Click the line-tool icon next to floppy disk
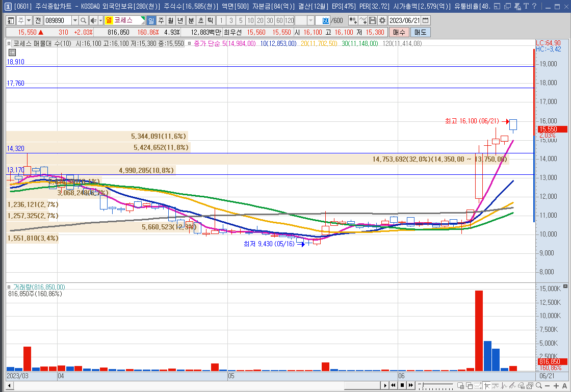This screenshot has width=571, height=392. coord(363,20)
